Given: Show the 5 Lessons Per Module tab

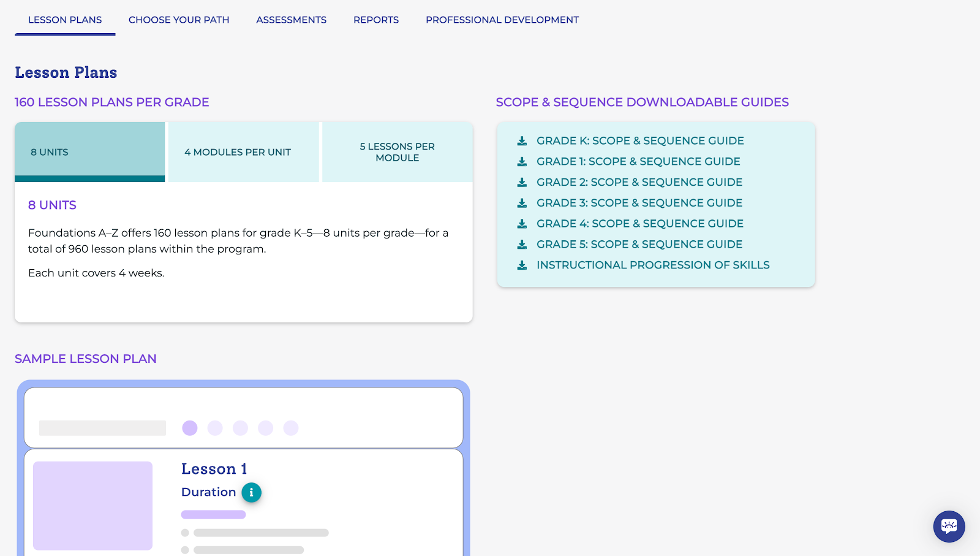Looking at the screenshot, I should (x=398, y=152).
